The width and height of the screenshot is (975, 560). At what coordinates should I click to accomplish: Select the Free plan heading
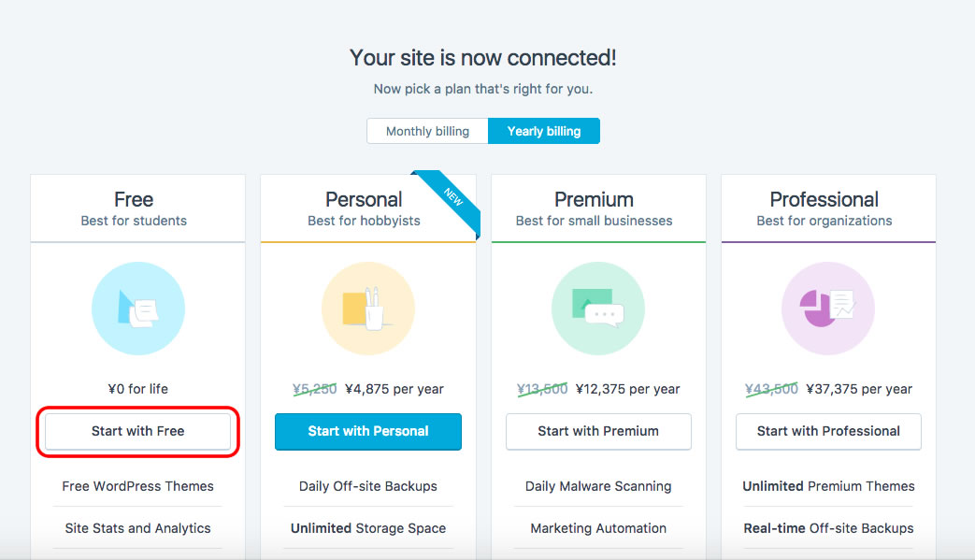[134, 199]
